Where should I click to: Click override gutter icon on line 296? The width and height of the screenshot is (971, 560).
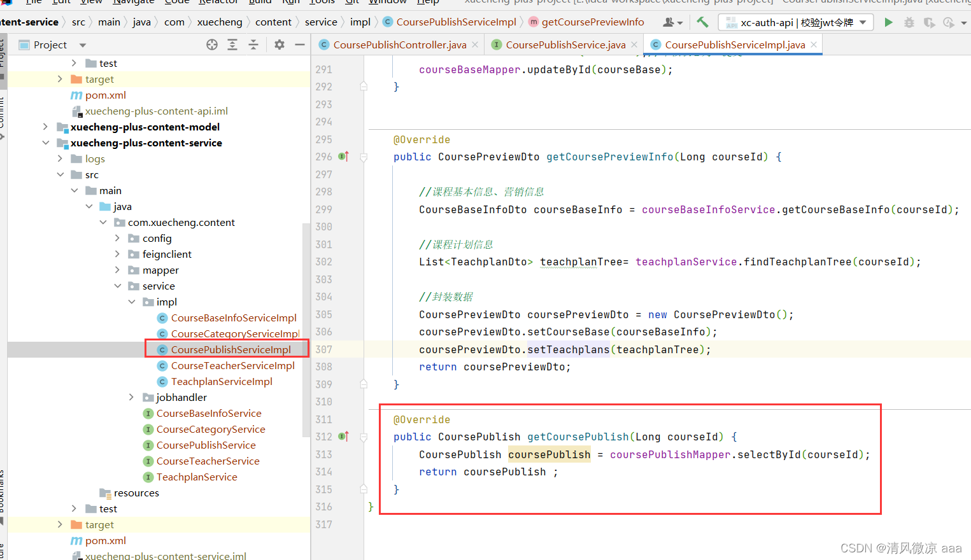coord(343,157)
